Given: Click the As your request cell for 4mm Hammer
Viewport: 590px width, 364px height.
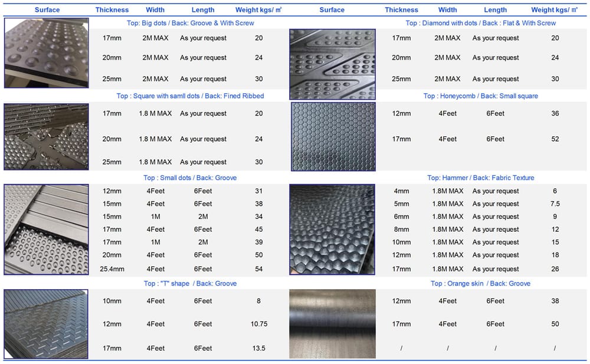Looking at the screenshot, I should click(x=496, y=191).
